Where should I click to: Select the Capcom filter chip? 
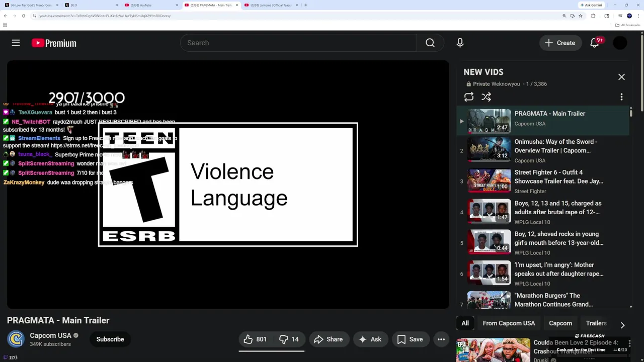tap(560, 323)
